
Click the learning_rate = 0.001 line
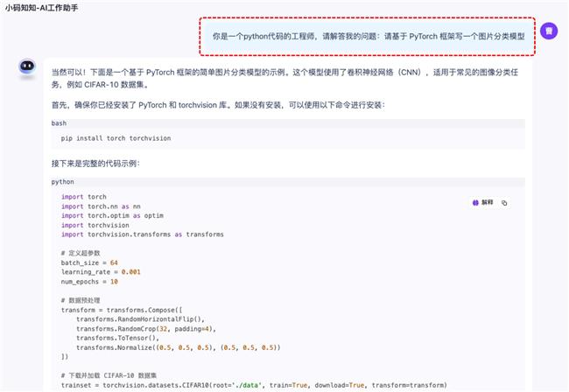tap(101, 272)
